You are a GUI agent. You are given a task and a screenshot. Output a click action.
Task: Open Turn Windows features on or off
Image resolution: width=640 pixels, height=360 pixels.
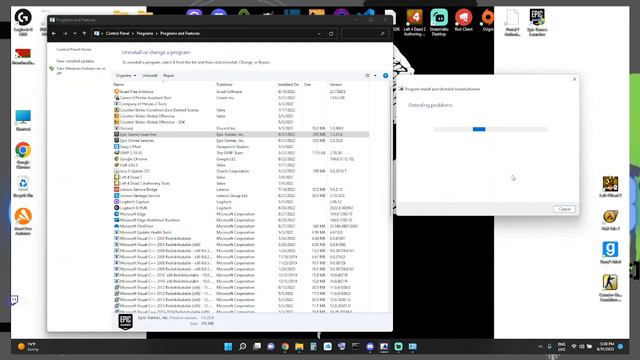(x=81, y=70)
